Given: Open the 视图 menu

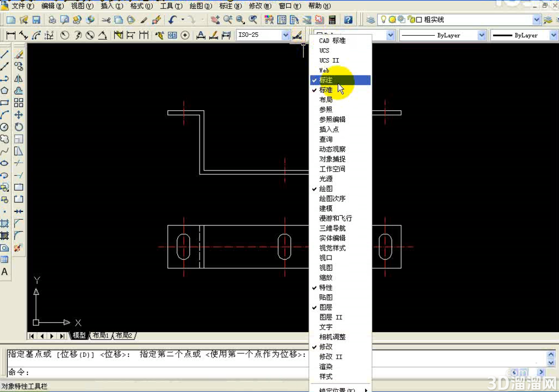Looking at the screenshot, I should [x=82, y=6].
